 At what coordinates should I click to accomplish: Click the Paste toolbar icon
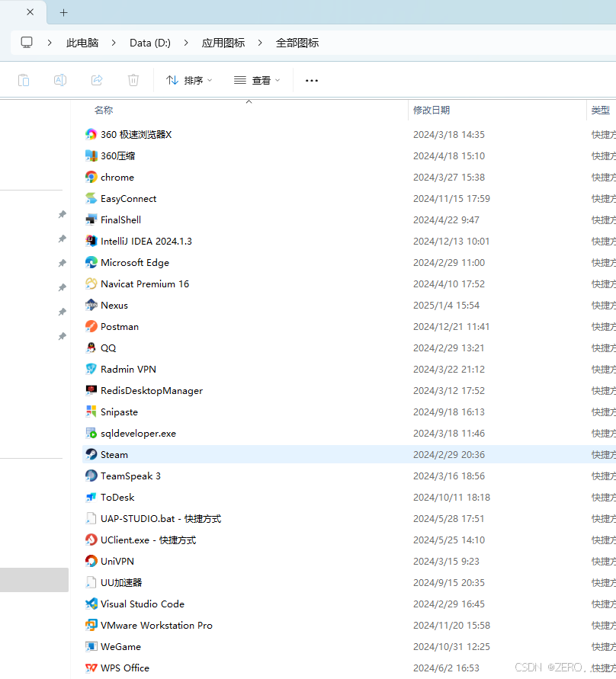pyautogui.click(x=24, y=80)
